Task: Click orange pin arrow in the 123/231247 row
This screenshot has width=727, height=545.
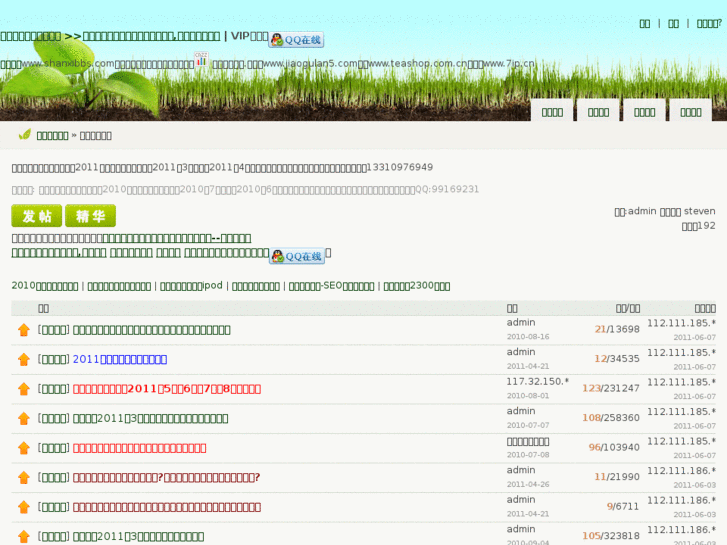Action: tap(24, 389)
